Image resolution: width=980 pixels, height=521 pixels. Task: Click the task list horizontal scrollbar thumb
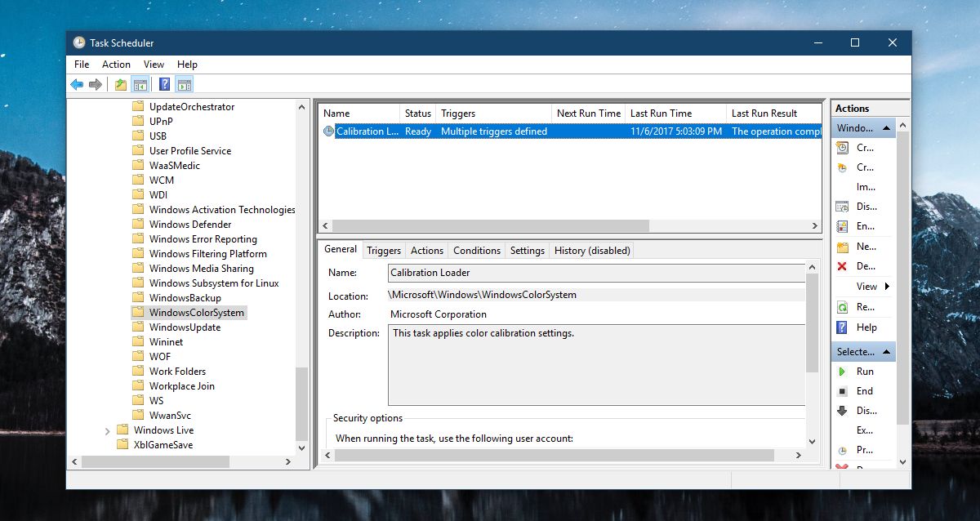[490, 226]
